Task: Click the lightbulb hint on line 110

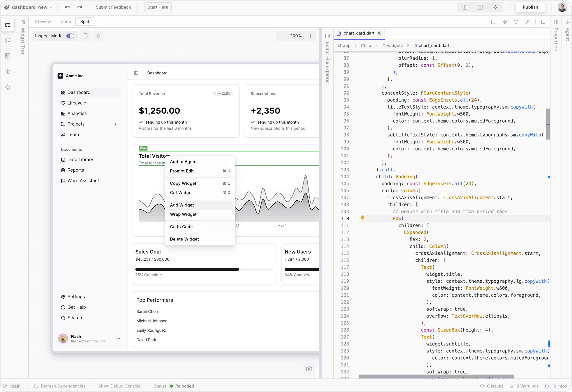Action: [362, 218]
